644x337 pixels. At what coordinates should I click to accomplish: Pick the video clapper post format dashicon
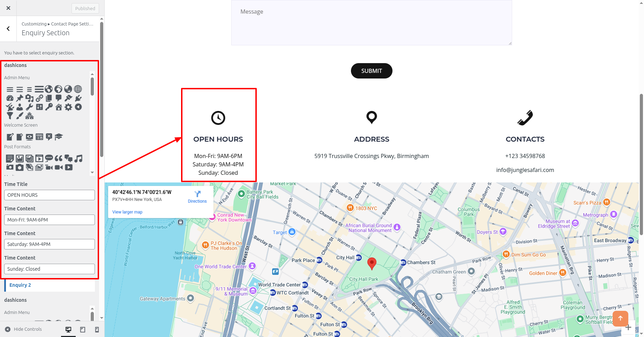coord(39,158)
